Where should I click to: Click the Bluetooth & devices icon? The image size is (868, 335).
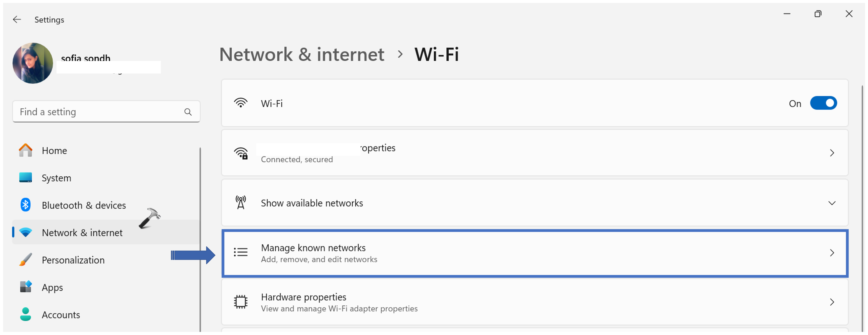coord(26,205)
